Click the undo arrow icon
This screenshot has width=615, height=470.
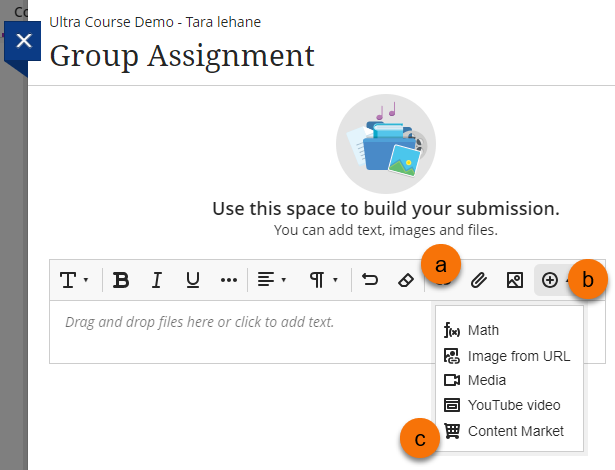369,280
